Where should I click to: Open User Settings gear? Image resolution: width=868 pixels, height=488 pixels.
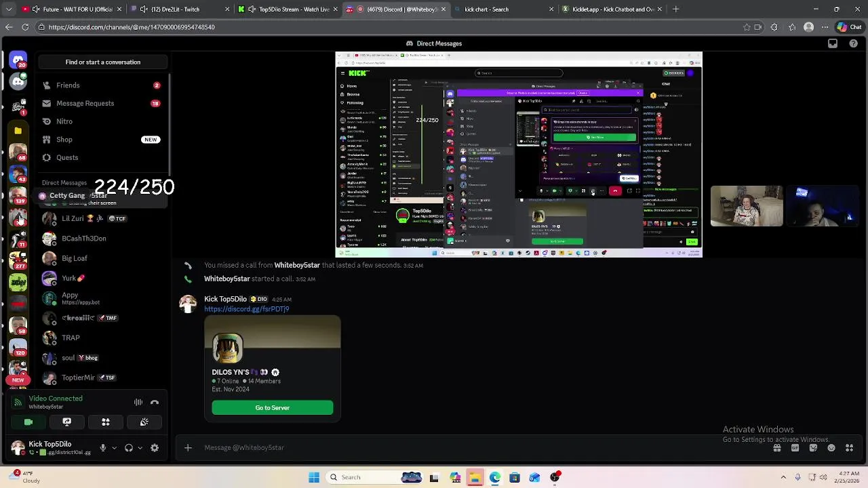tap(155, 447)
